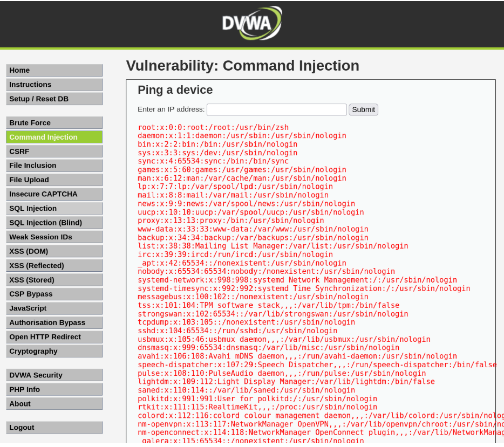Open the Authorisation Bypass page

pyautogui.click(x=54, y=322)
